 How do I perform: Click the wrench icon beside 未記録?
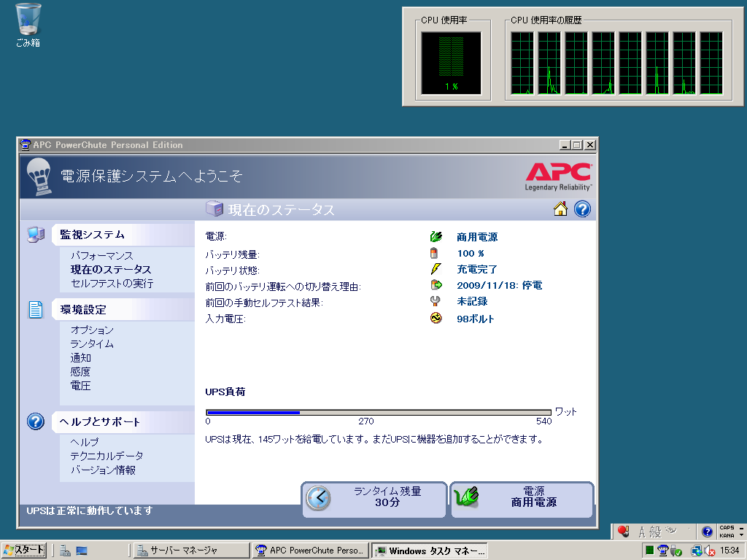pos(435,301)
